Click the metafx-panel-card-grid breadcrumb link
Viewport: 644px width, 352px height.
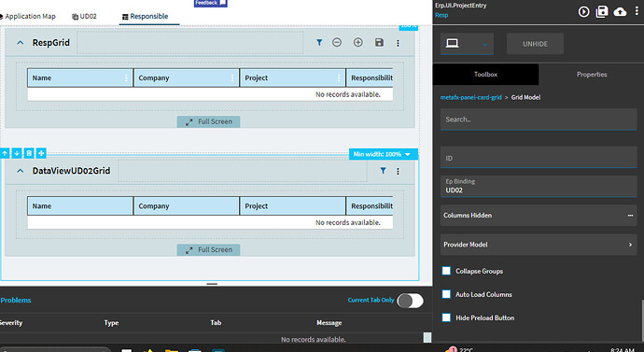pyautogui.click(x=470, y=97)
